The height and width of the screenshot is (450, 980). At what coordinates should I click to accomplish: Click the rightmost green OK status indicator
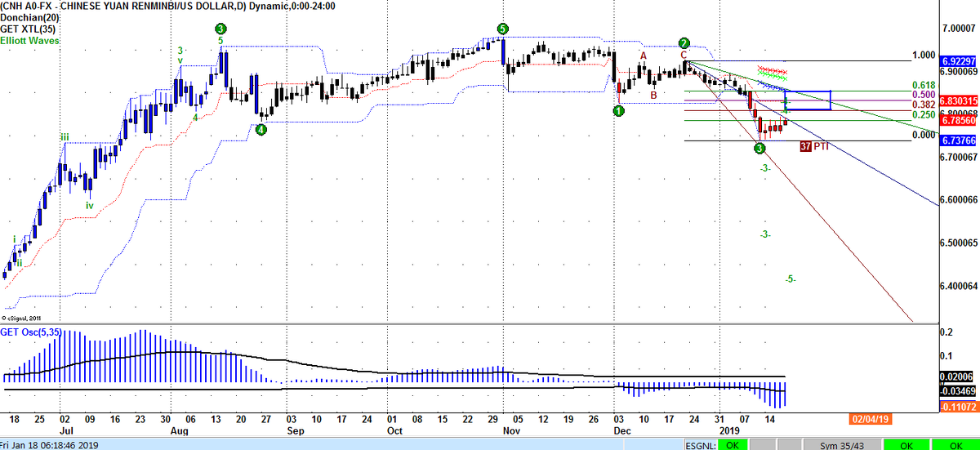pos(958,444)
